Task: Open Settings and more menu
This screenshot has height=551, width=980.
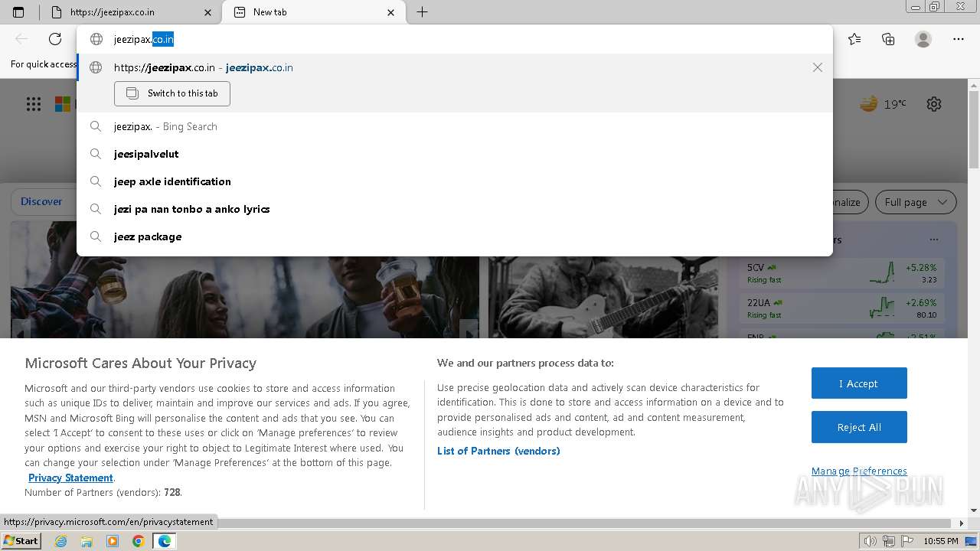Action: [959, 39]
